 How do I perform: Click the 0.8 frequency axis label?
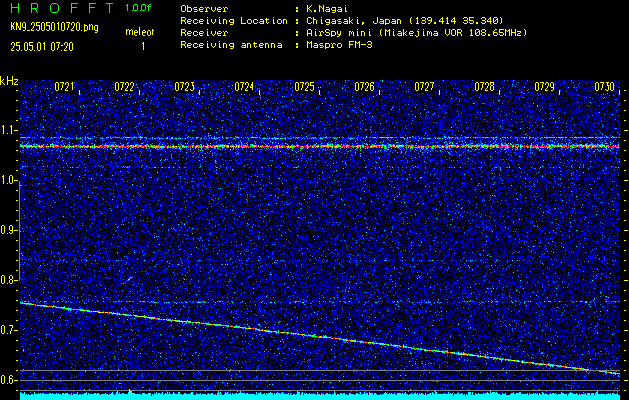pos(9,280)
